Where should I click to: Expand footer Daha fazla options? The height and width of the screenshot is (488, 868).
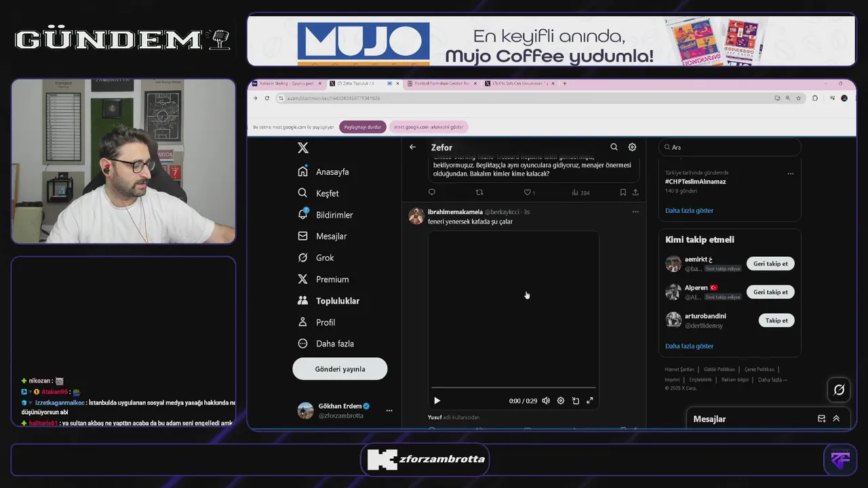772,380
